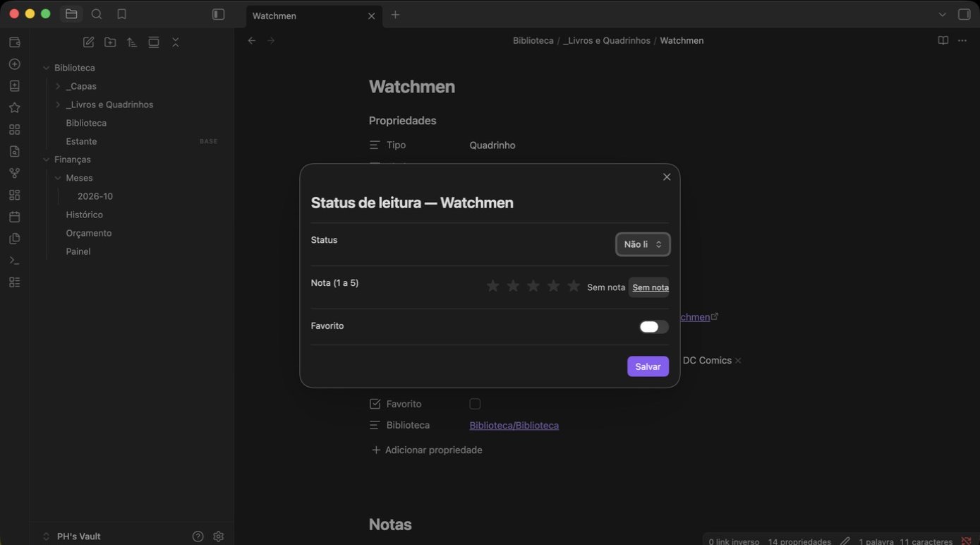Change the file explorer sort order
Screen dimensions: 980x545
[x=132, y=42]
